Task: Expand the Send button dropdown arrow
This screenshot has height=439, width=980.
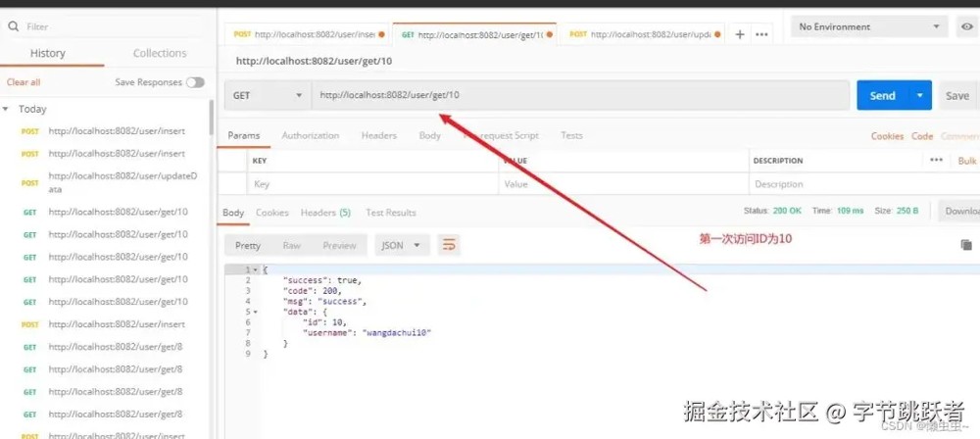Action: [x=920, y=96]
